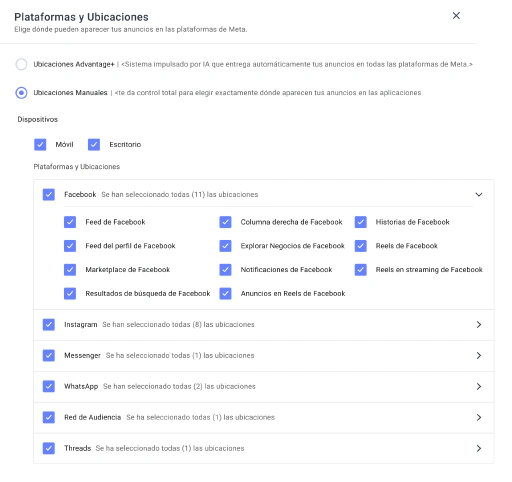Click the Anuncios en Reels de Facebook label
512x482 pixels.
[293, 294]
